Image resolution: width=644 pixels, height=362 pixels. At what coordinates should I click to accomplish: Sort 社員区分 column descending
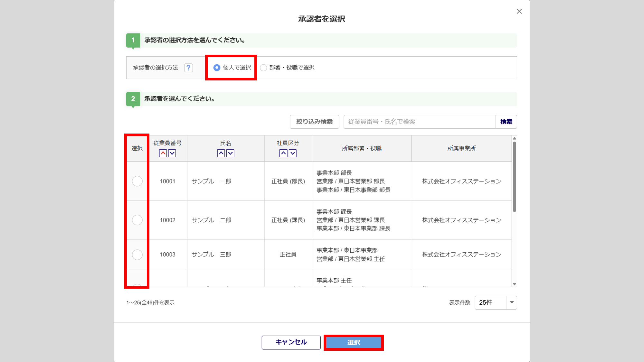click(x=292, y=153)
